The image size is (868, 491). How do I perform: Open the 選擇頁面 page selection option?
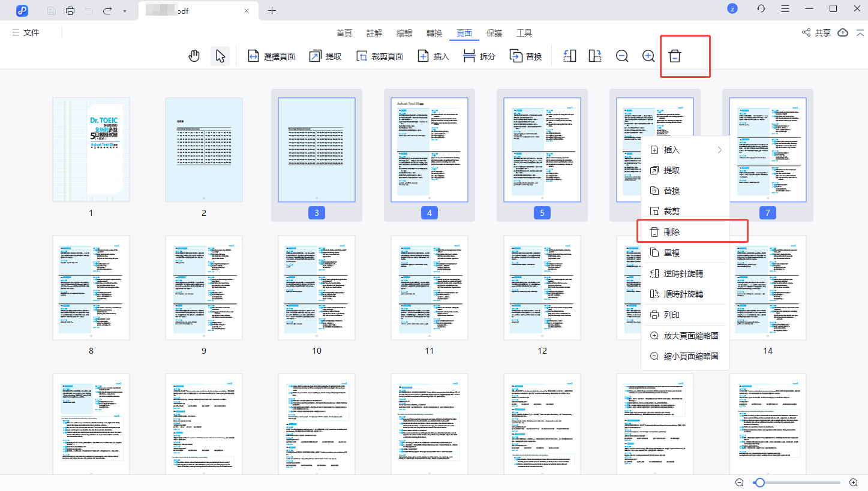click(271, 55)
